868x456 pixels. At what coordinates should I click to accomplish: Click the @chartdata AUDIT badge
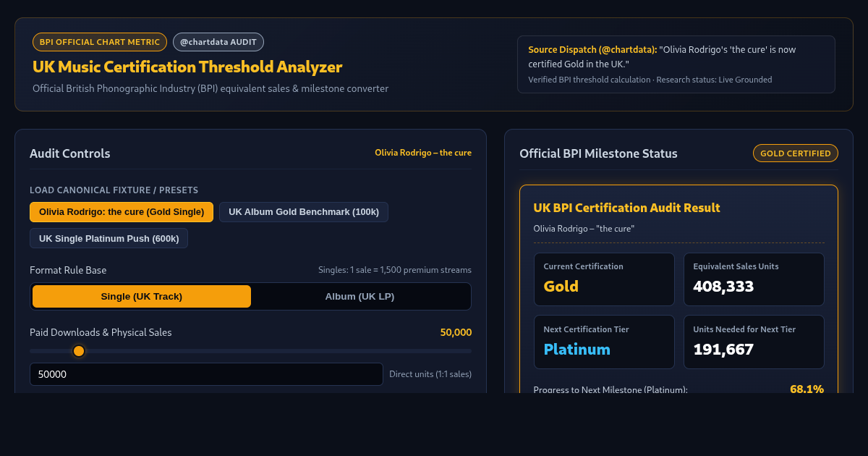pos(218,42)
